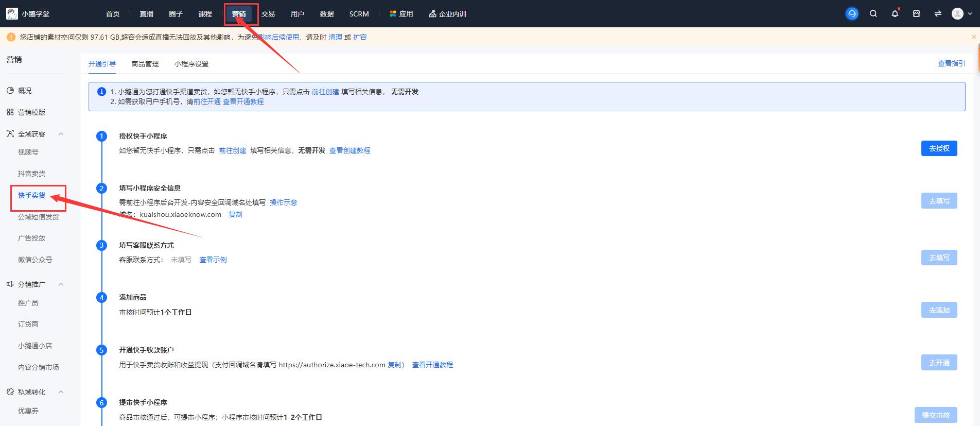The height and width of the screenshot is (426, 980).
Task: Collapse the 私域转化 sidebar group
Action: point(61,392)
